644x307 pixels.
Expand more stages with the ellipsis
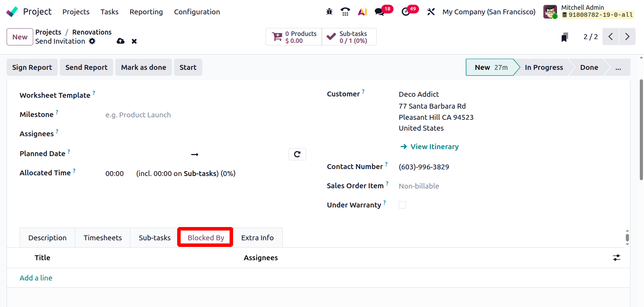tap(618, 67)
